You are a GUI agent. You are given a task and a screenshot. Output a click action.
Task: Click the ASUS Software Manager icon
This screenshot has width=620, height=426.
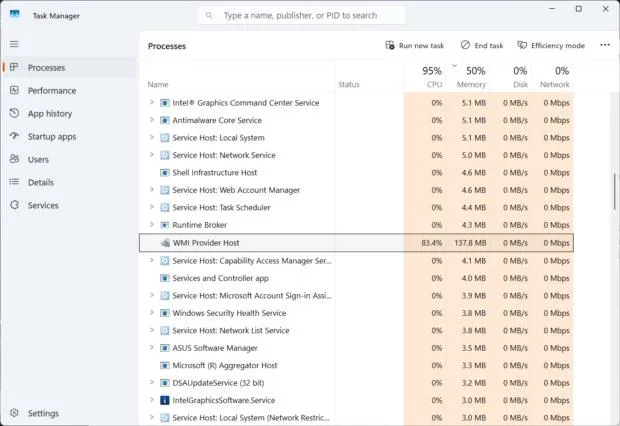pyautogui.click(x=164, y=348)
